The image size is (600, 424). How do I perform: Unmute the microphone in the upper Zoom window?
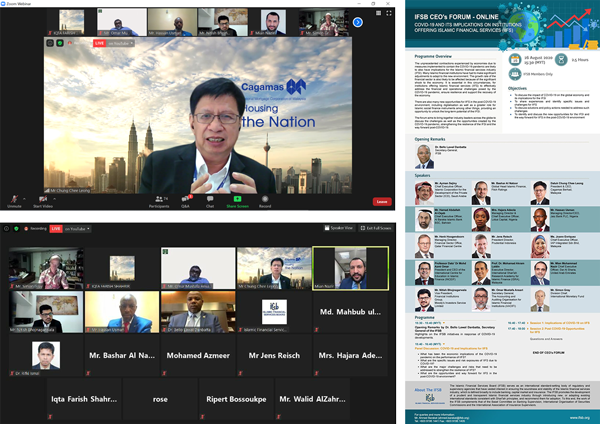coord(14,201)
